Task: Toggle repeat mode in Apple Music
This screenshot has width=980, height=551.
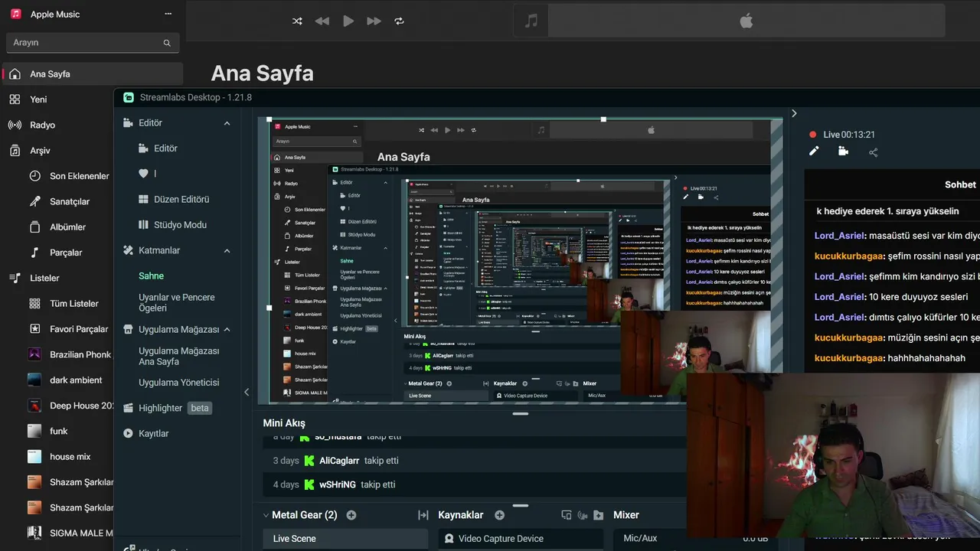Action: [x=399, y=21]
